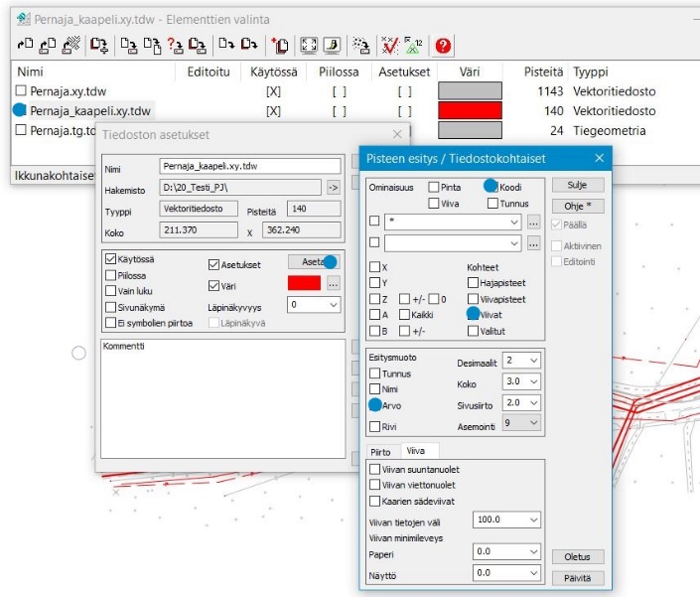
Task: Switch to the Piirto tab
Action: pyautogui.click(x=381, y=451)
